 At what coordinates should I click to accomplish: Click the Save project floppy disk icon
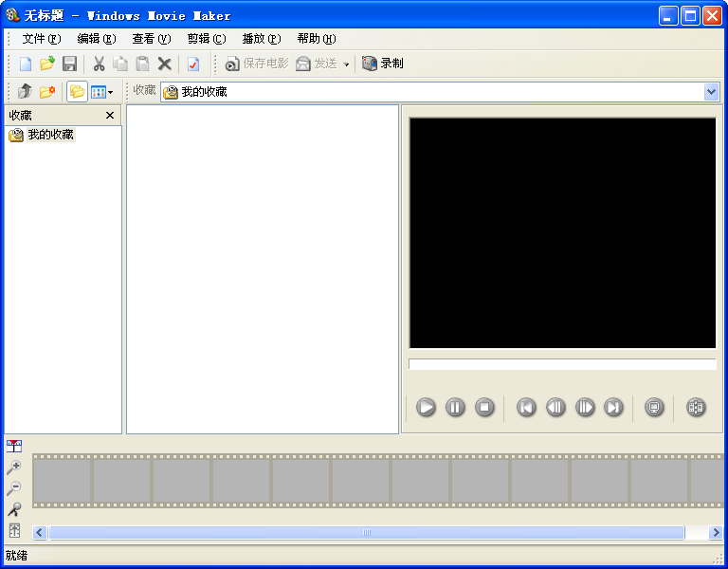[69, 64]
